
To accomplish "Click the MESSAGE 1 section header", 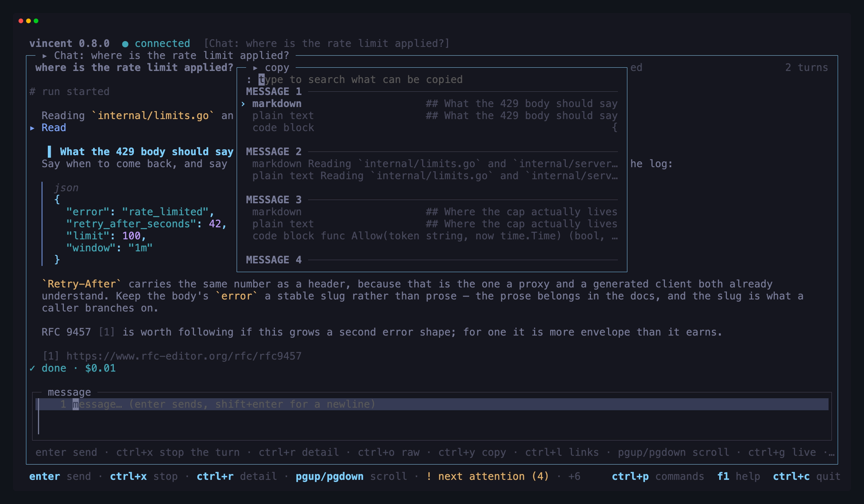I will click(274, 92).
